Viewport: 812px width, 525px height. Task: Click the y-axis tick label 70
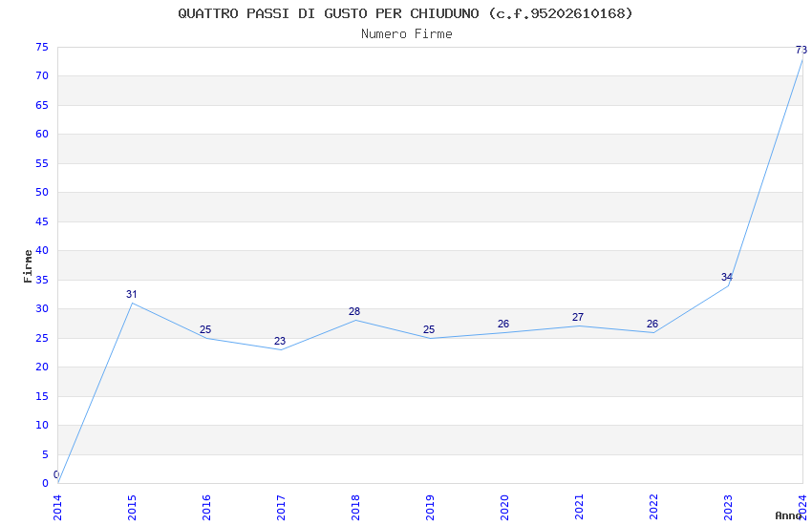pyautogui.click(x=42, y=76)
